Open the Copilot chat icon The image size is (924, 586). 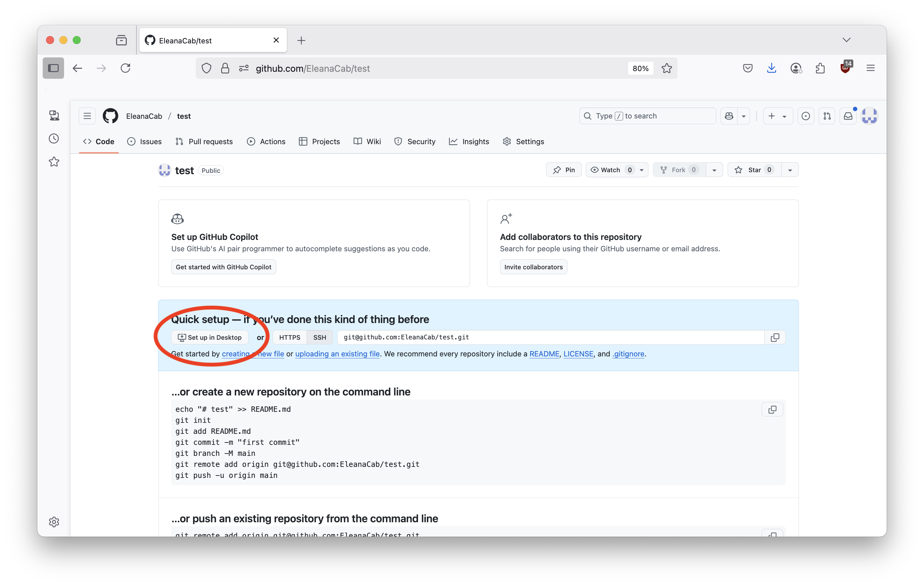click(729, 116)
